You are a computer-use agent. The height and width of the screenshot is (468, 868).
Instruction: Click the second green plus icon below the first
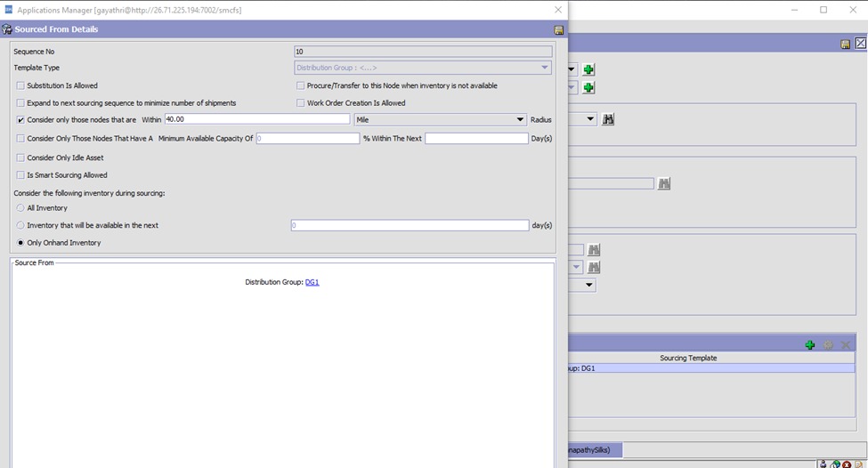click(588, 87)
